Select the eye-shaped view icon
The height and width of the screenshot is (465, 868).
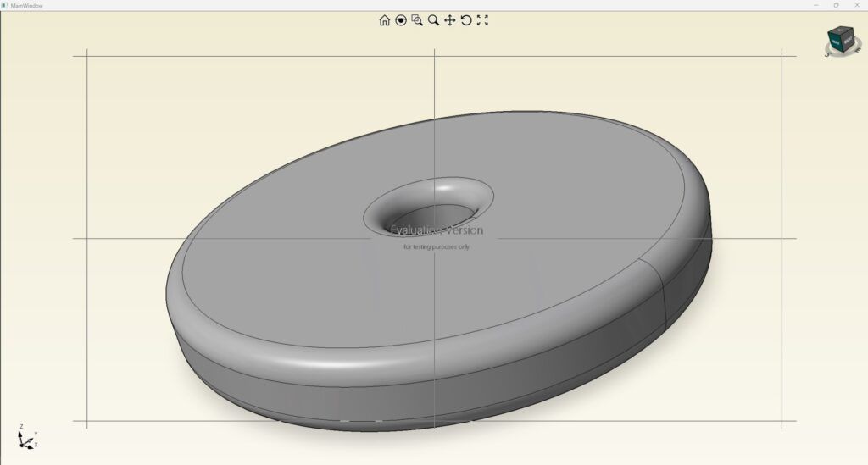(401, 20)
